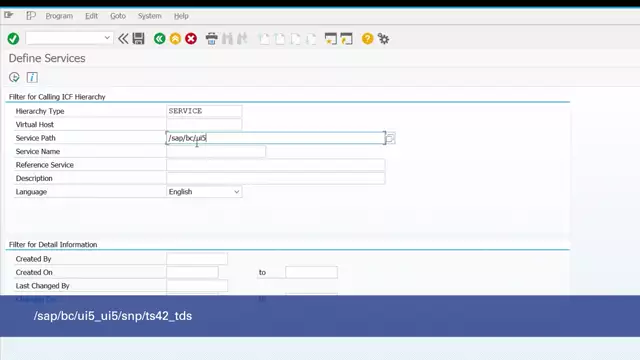This screenshot has width=640, height=360.
Task: Collapse command field with double chevron icon
Action: (x=123, y=39)
